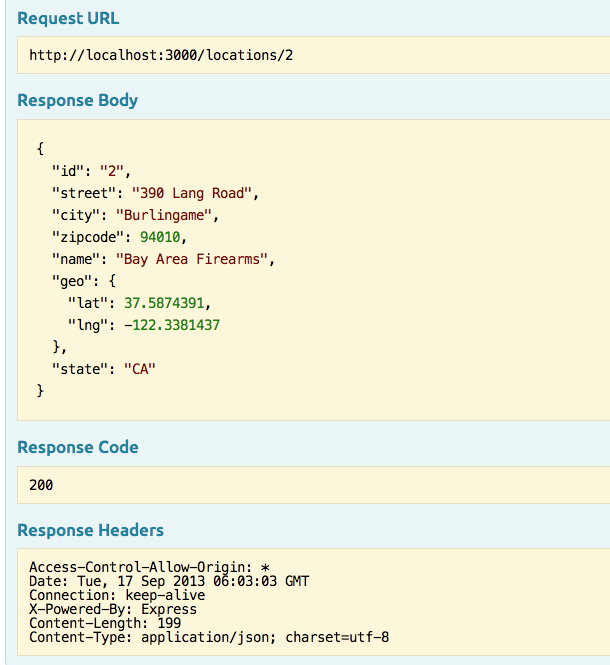Click the localhost:3000/locations/2 URL text
Screen dimensions: 610x665
[x=161, y=55]
